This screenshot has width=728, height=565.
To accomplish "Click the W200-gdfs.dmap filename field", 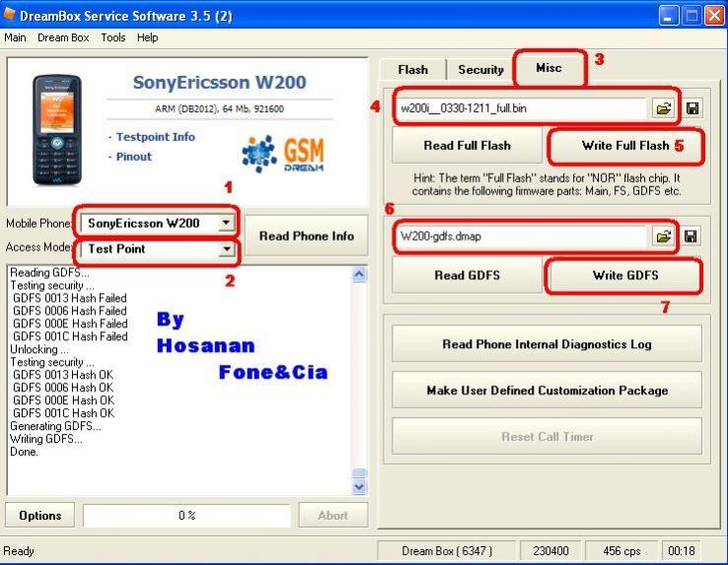I will pos(522,237).
